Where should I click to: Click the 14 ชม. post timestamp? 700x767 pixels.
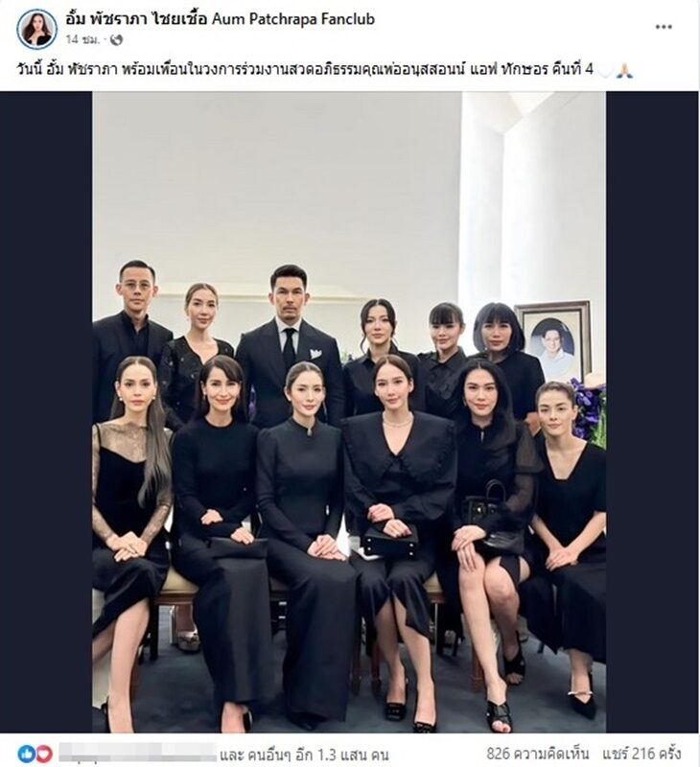point(82,40)
